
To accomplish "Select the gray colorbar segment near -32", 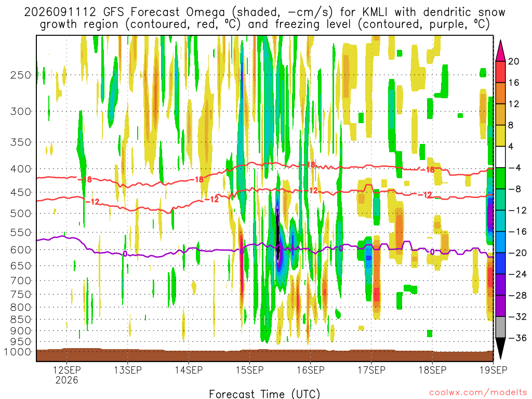I will 500,327.
